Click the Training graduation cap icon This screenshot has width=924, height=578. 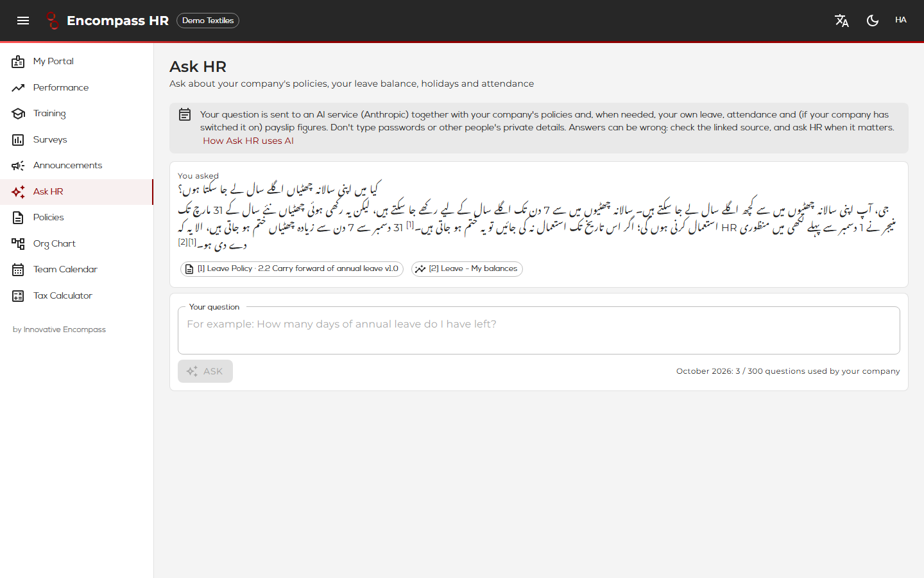(x=18, y=114)
